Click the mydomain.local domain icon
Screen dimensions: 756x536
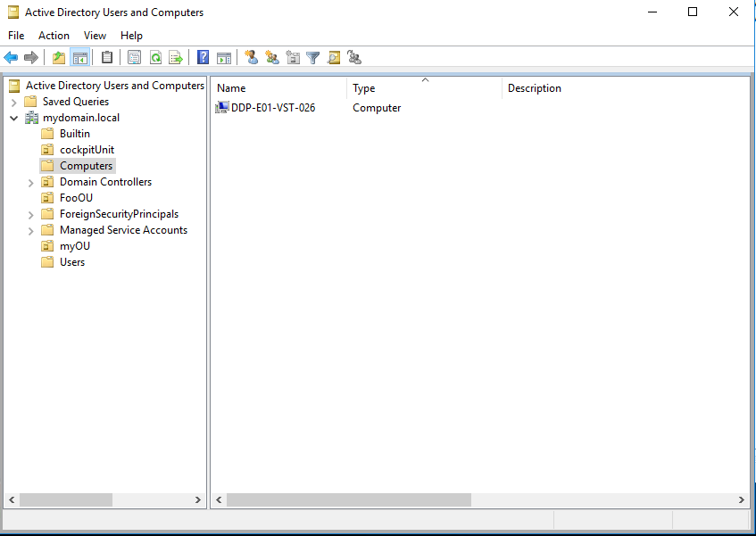[32, 118]
